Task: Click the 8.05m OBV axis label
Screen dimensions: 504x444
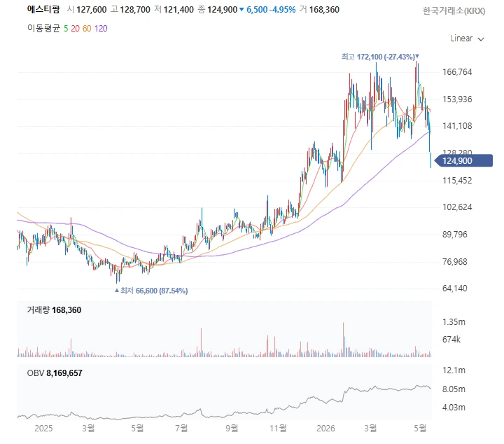Action: (x=454, y=389)
